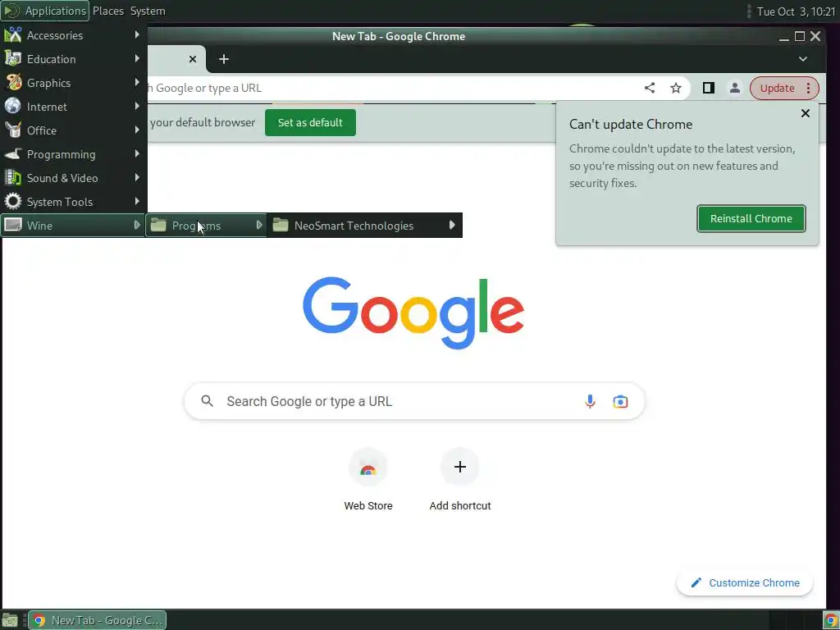Viewport: 840px width, 630px height.
Task: Click the System Tools gear icon
Action: tap(13, 202)
